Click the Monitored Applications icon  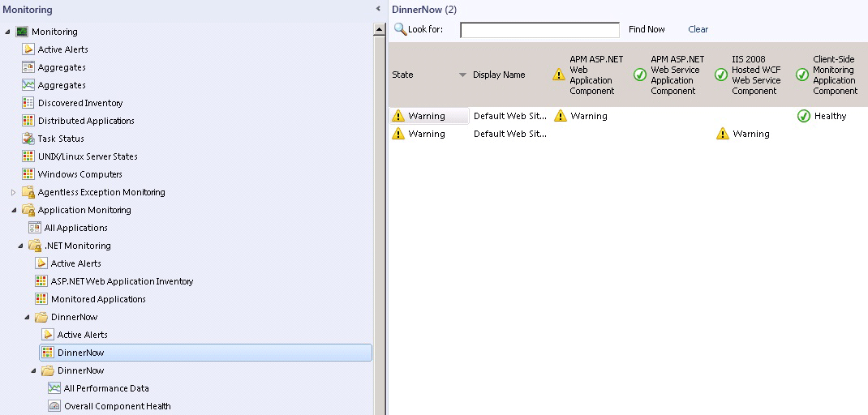click(x=41, y=299)
